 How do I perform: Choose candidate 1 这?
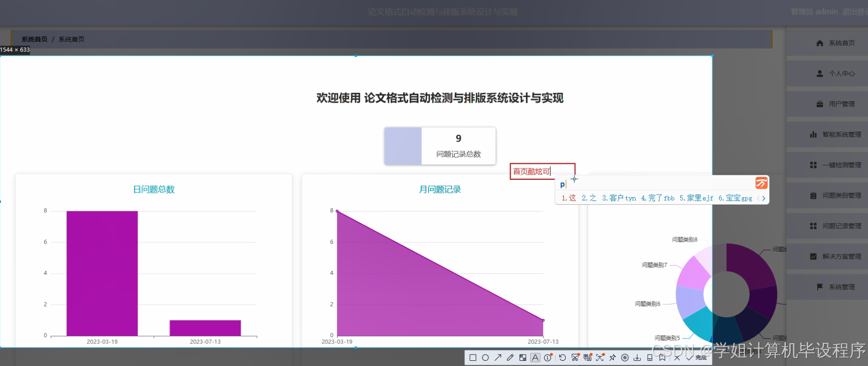pos(569,198)
